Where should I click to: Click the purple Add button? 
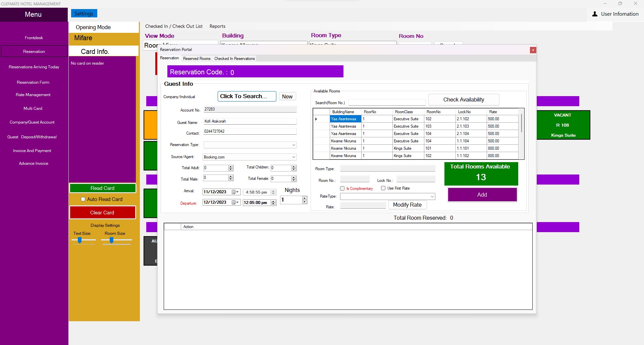(482, 195)
